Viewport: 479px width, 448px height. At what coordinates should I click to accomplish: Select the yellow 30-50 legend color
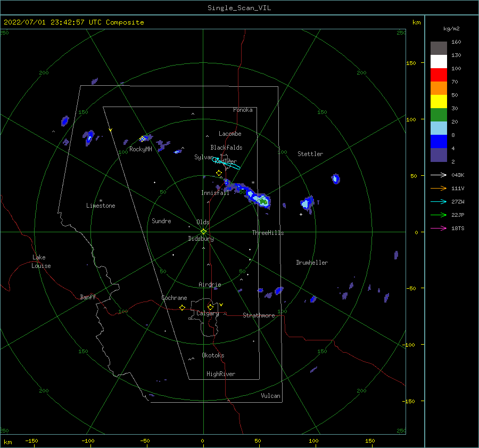click(x=439, y=102)
